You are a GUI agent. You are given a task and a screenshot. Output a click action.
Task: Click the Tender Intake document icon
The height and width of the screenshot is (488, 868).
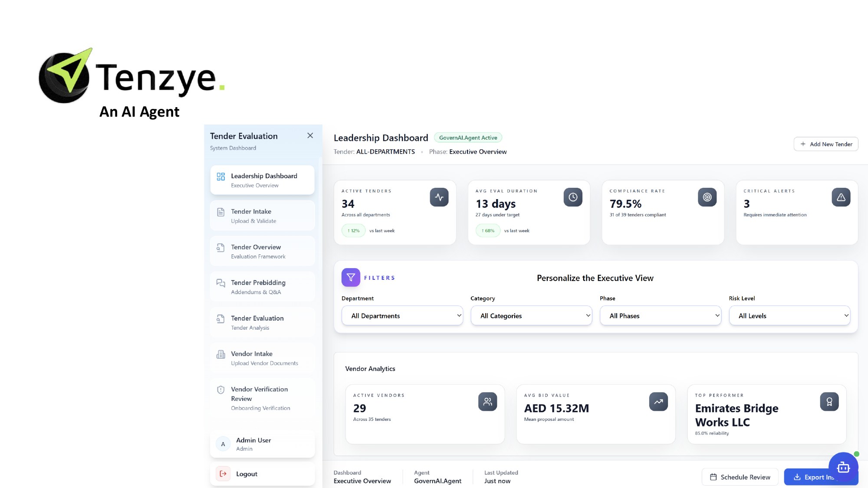pyautogui.click(x=220, y=212)
